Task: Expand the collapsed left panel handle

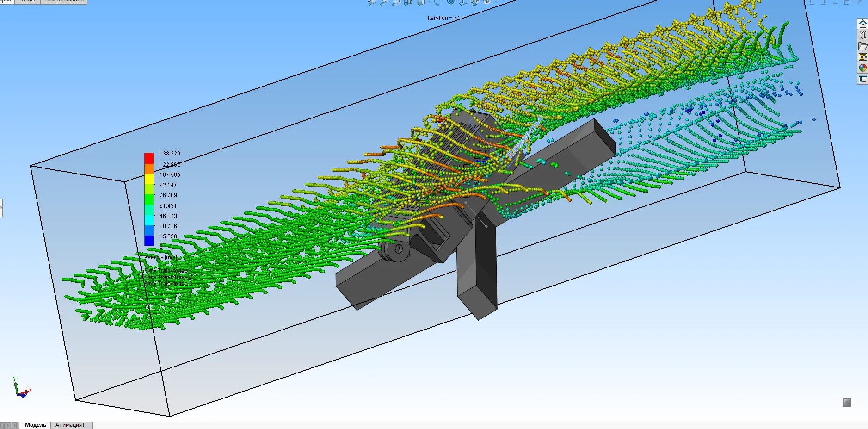Action: pos(1,208)
